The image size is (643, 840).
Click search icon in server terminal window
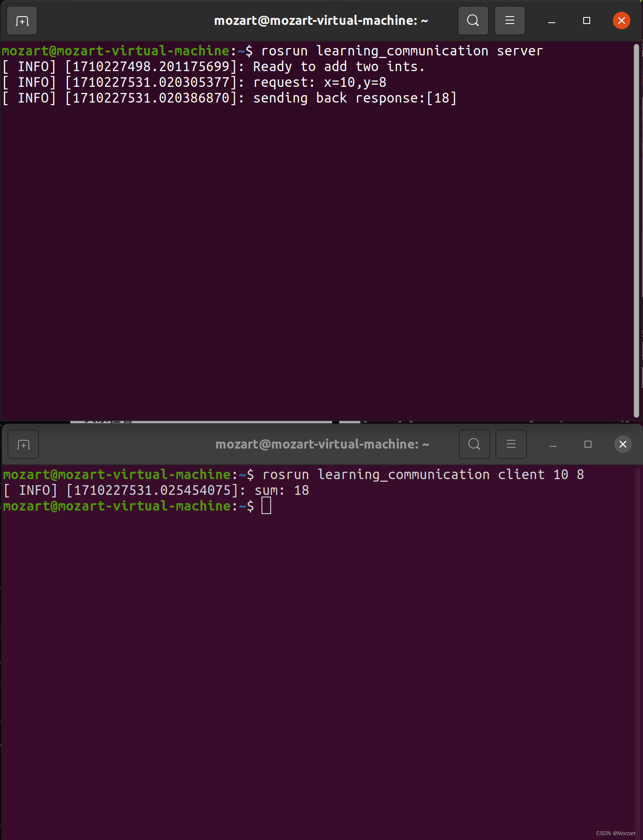(x=473, y=21)
